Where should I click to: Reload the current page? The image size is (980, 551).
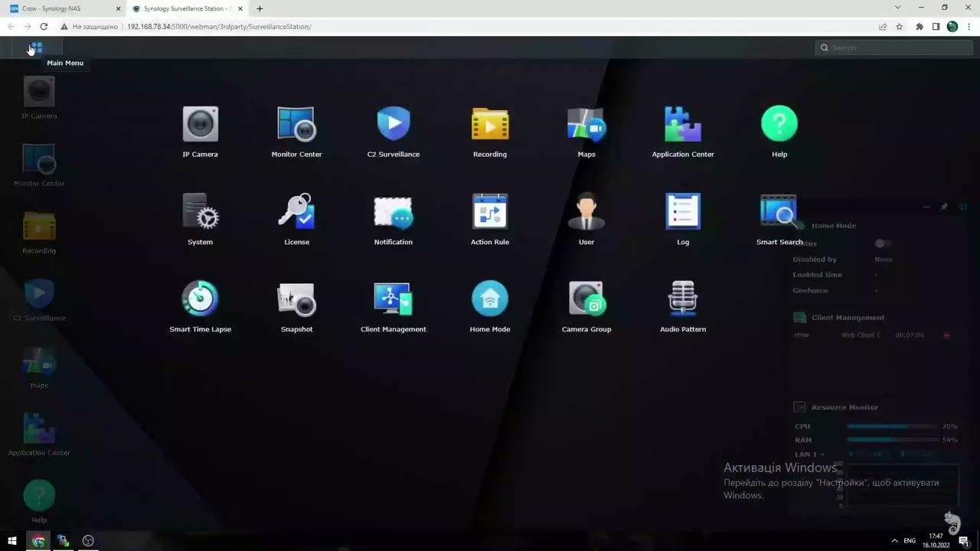coord(44,27)
